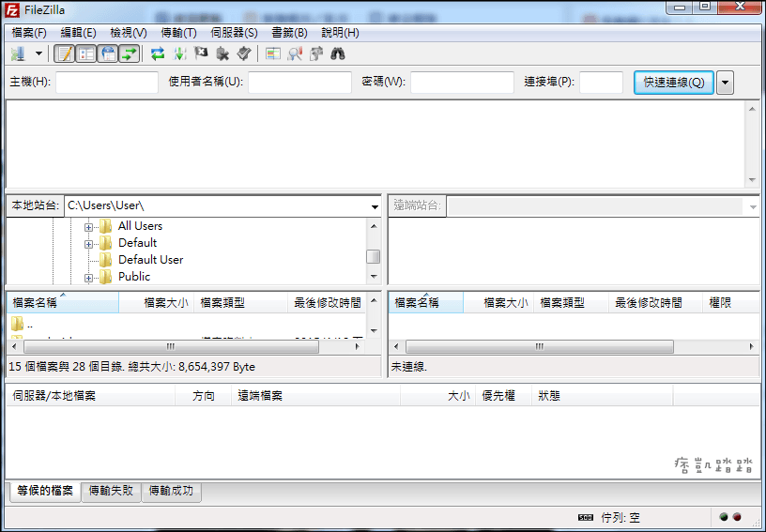Viewport: 766px width, 532px height.
Task: Disconnect from current server icon
Action: point(222,53)
